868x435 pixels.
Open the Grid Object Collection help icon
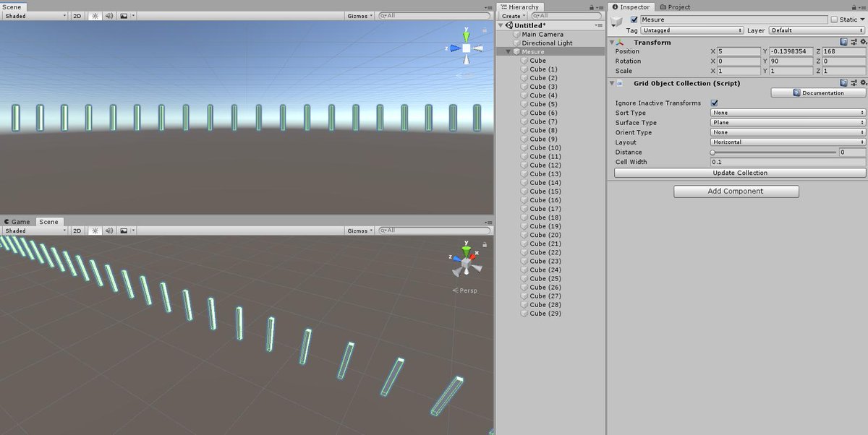[843, 83]
